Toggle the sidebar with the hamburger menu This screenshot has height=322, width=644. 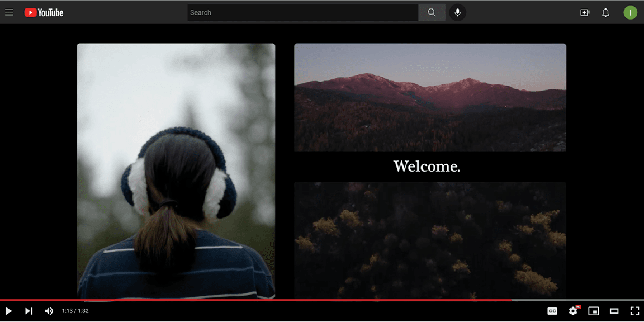9,12
